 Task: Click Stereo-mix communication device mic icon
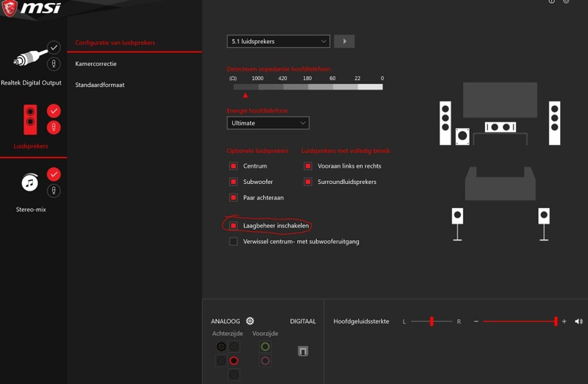click(54, 191)
